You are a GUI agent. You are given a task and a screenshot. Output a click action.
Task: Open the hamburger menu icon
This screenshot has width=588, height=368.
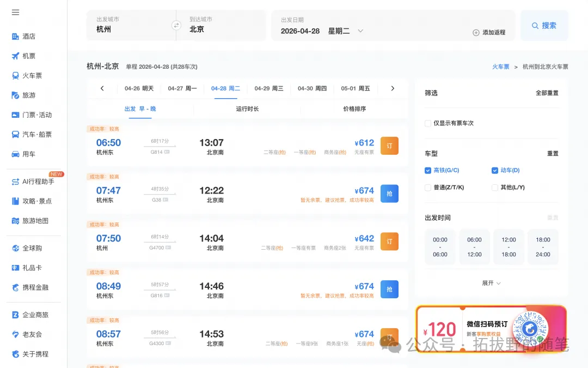15,13
